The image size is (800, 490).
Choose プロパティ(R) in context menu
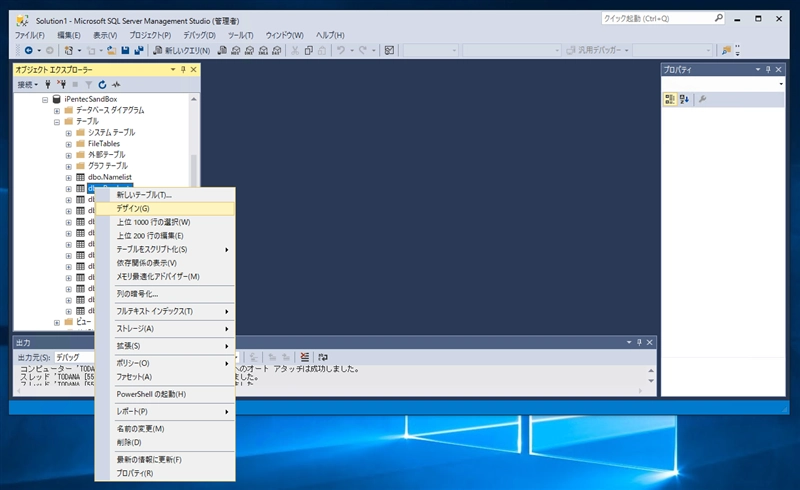tap(165, 473)
